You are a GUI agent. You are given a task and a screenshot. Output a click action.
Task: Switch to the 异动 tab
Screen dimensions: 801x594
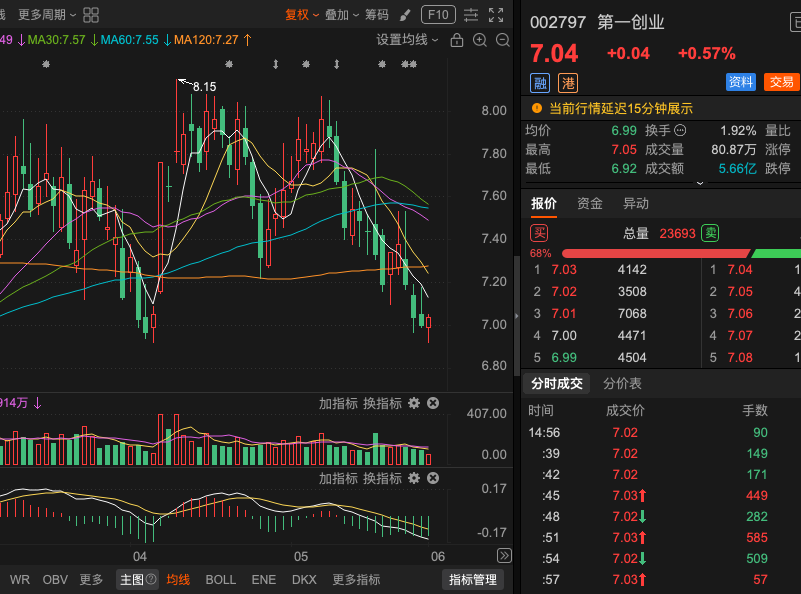(x=635, y=204)
